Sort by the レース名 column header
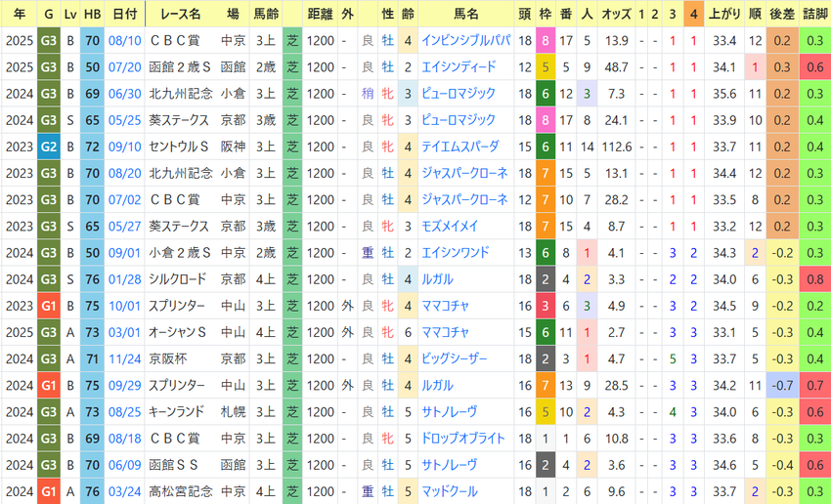 pos(181,14)
